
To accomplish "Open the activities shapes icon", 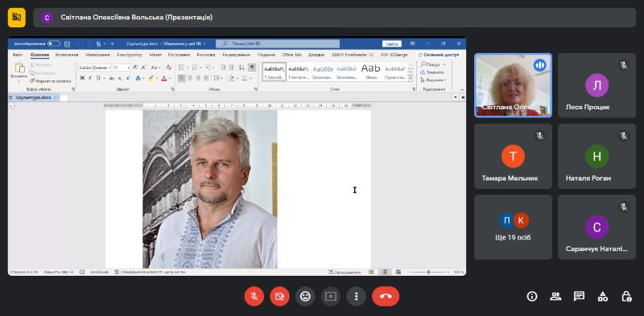I will pyautogui.click(x=602, y=297).
